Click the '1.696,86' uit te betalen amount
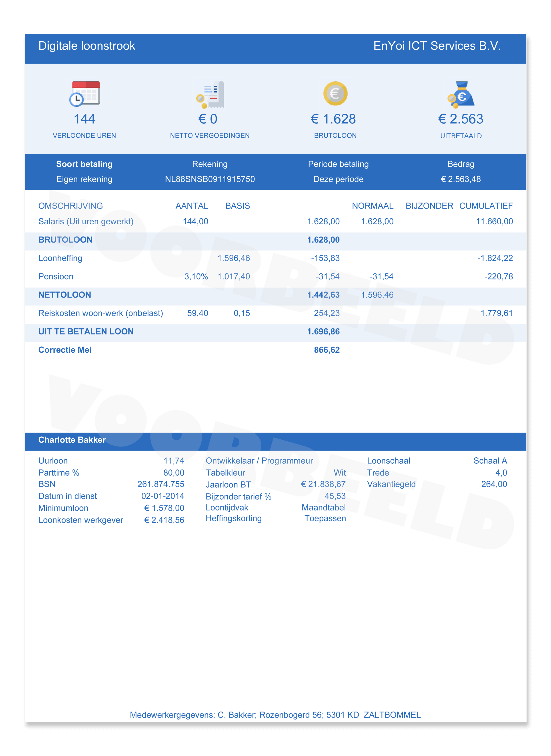This screenshot has height=756, width=551. [x=323, y=331]
